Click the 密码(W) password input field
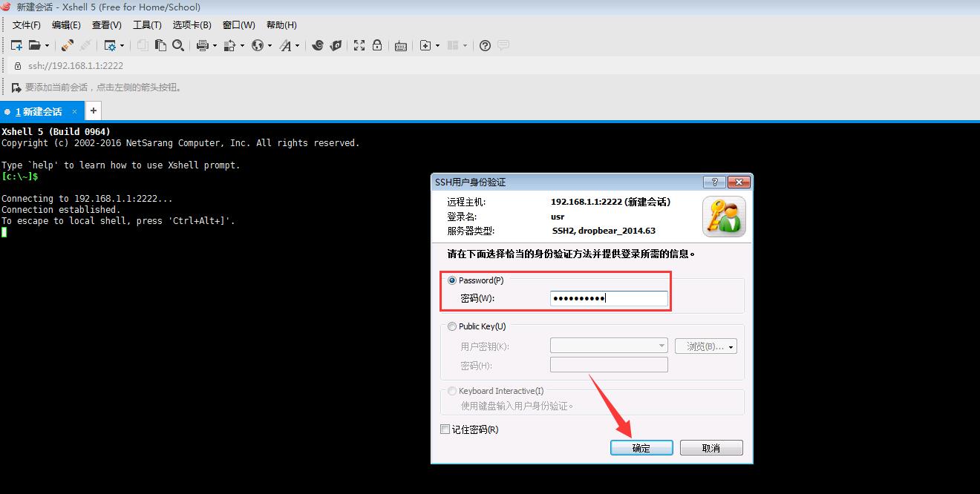This screenshot has width=980, height=494. click(x=609, y=298)
